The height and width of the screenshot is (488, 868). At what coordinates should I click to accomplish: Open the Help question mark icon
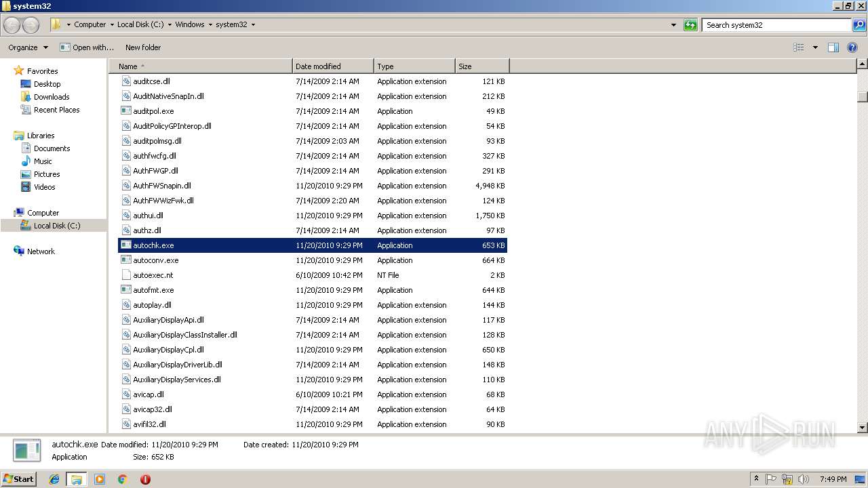pos(853,47)
